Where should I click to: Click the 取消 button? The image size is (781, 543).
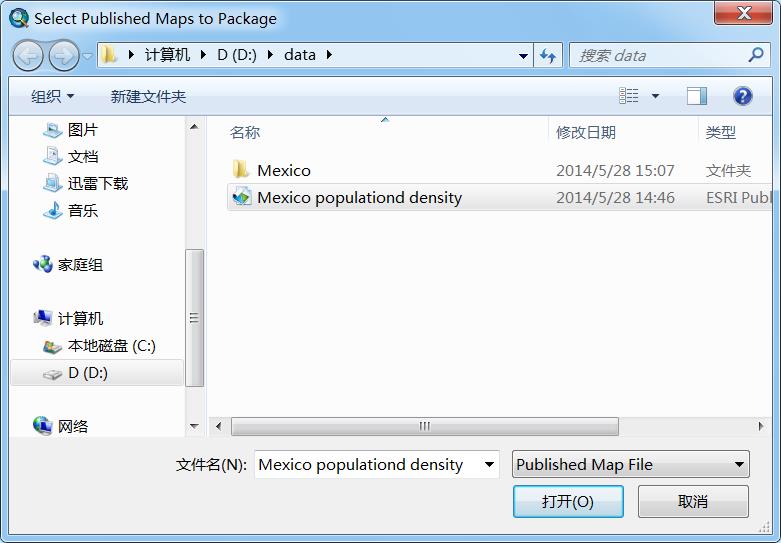[x=693, y=501]
